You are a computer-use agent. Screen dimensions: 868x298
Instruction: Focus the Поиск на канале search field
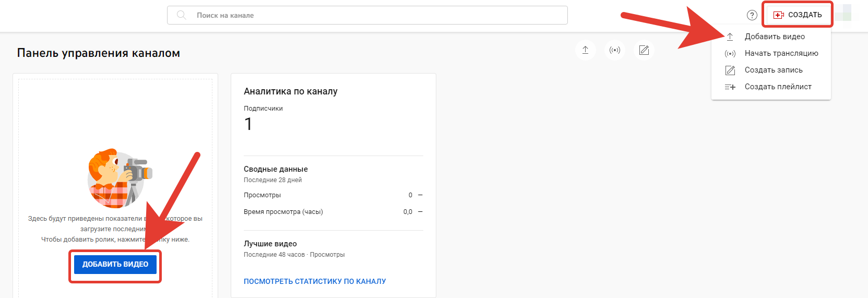tap(367, 15)
